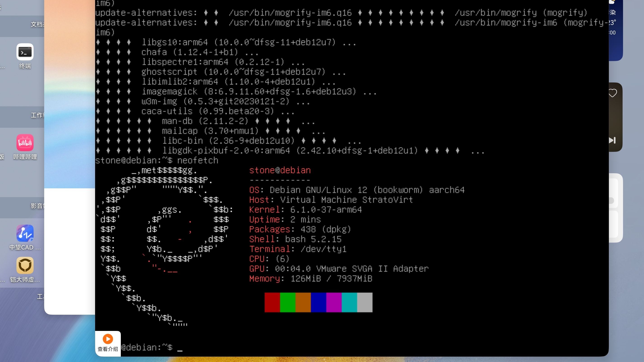Open the 文档 folder group label
The width and height of the screenshot is (644, 362).
click(x=37, y=24)
